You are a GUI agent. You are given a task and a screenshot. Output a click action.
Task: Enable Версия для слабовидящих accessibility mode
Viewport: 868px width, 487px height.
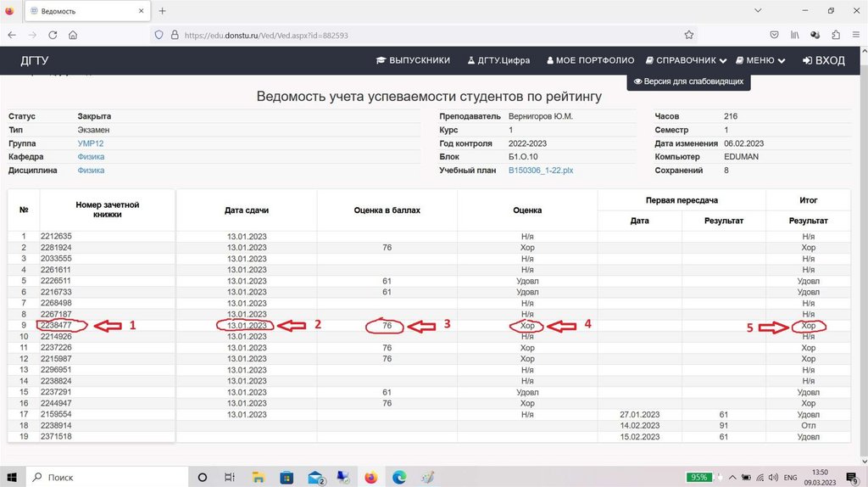tap(688, 82)
